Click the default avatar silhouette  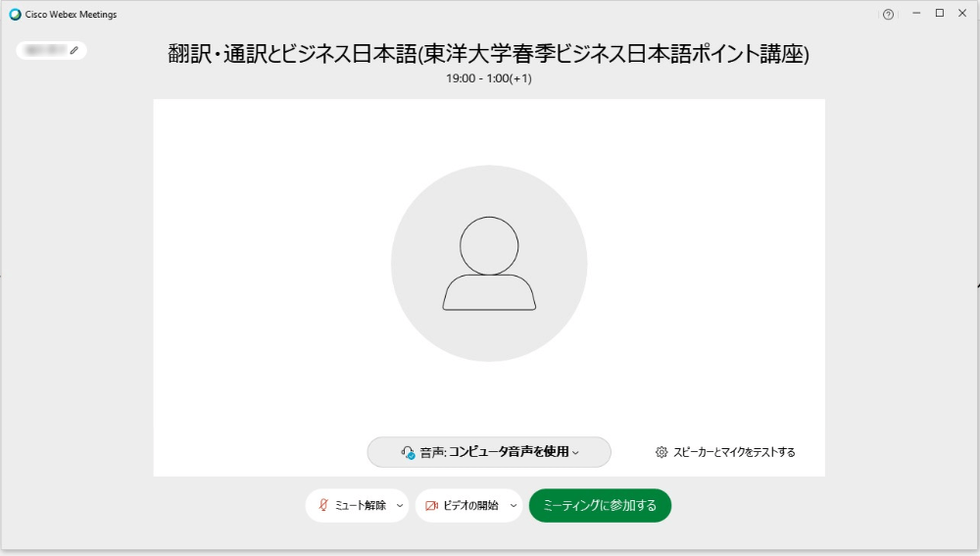[x=489, y=264]
